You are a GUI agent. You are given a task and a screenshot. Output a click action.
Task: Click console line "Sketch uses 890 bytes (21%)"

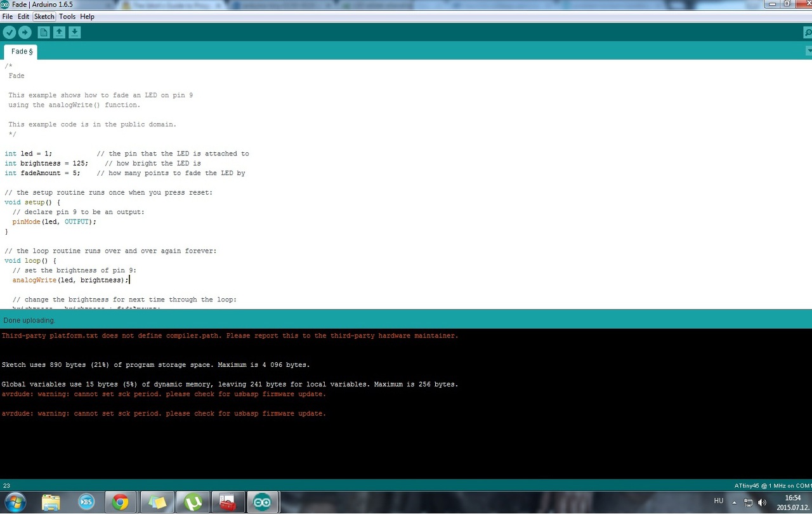point(155,365)
